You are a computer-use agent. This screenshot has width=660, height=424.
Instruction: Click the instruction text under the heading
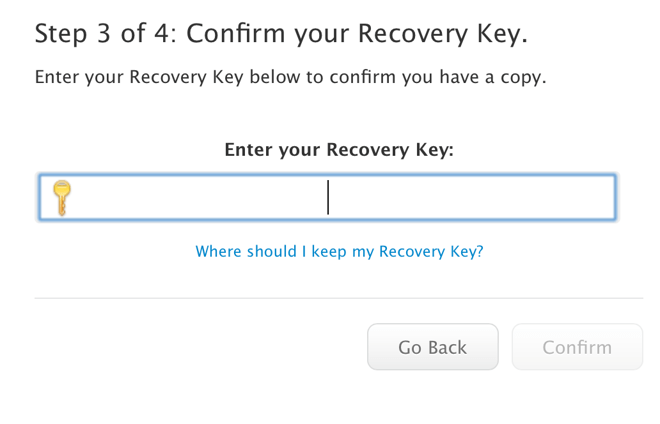tap(290, 77)
